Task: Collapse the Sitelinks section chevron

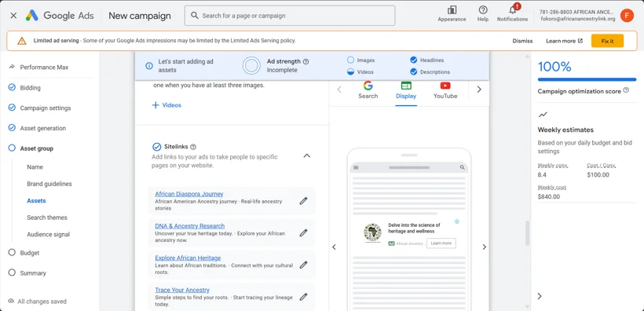Action: point(307,155)
